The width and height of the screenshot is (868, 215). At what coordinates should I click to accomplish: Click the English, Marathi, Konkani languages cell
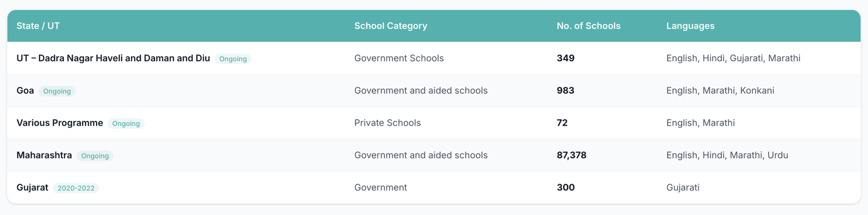point(720,90)
